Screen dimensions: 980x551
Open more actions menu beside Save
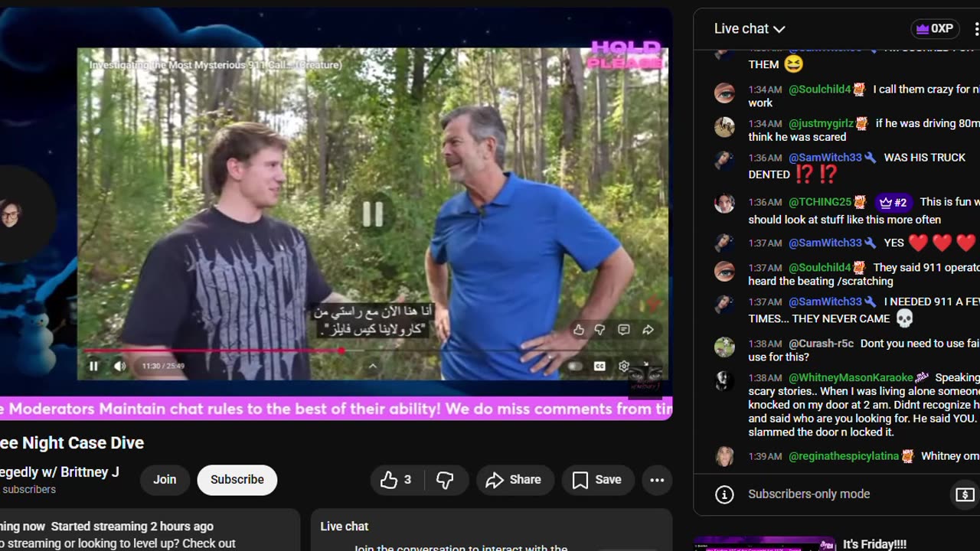coord(657,480)
